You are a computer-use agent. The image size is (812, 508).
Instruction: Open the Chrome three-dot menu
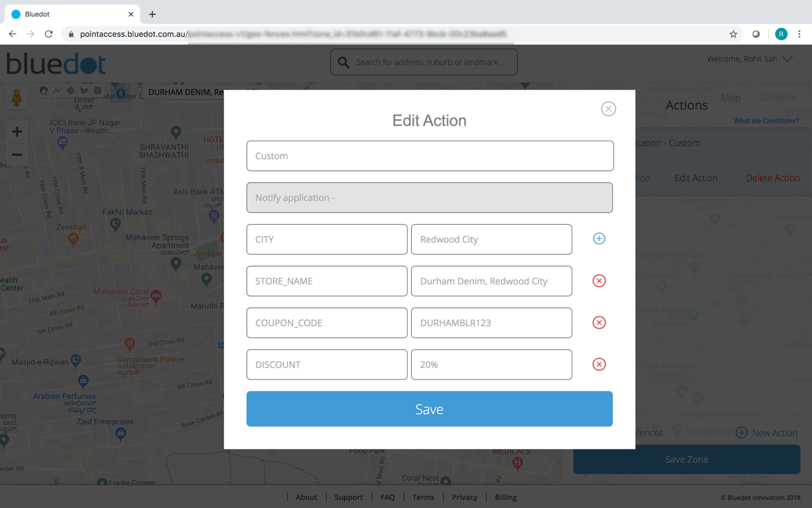click(x=800, y=34)
